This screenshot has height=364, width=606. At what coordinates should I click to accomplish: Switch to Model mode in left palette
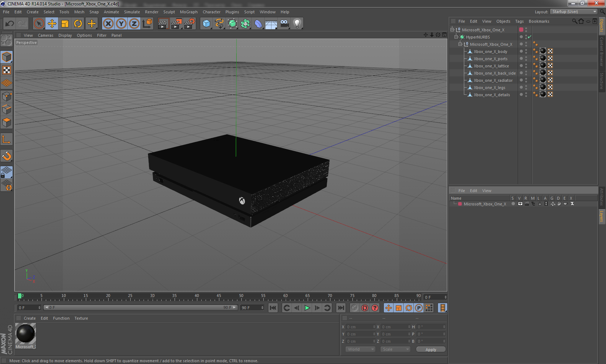coord(6,57)
